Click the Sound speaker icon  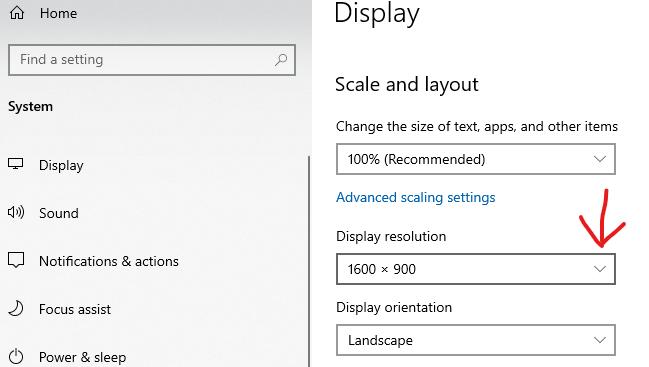pos(16,213)
